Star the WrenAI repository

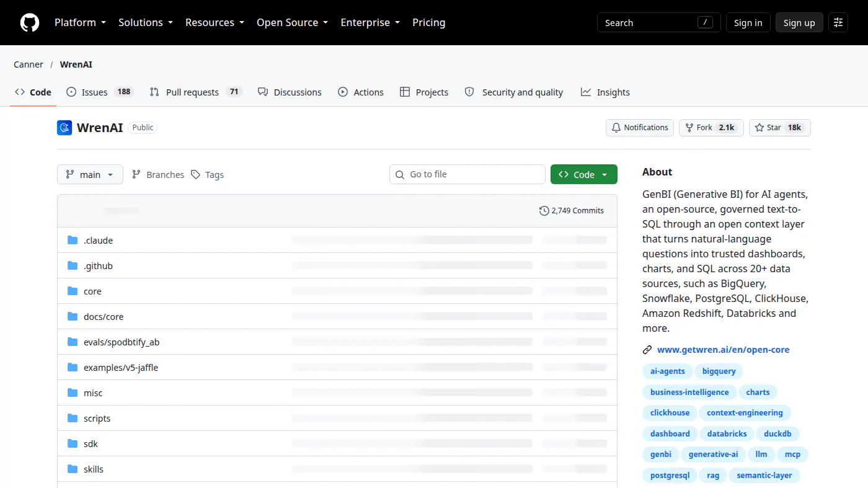click(x=780, y=128)
